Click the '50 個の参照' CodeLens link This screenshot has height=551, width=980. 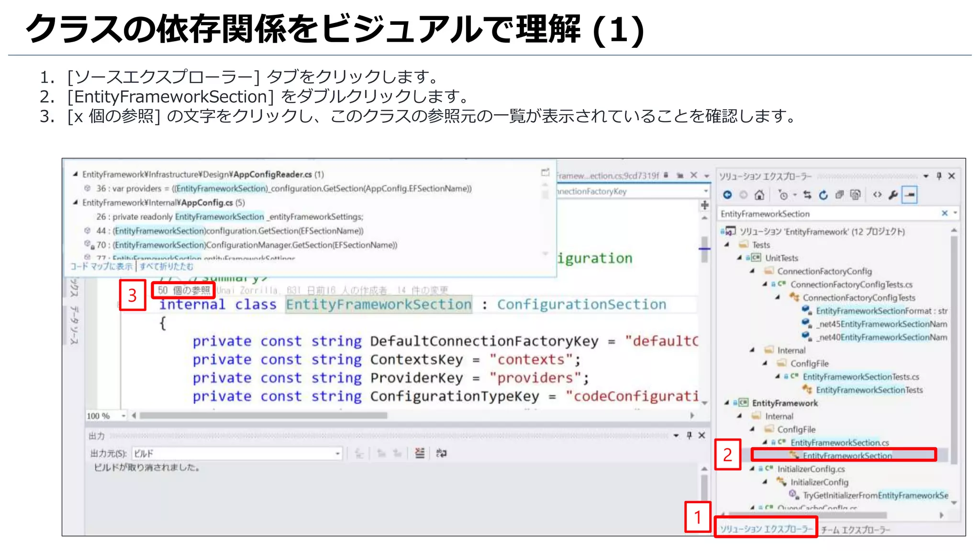click(x=184, y=290)
